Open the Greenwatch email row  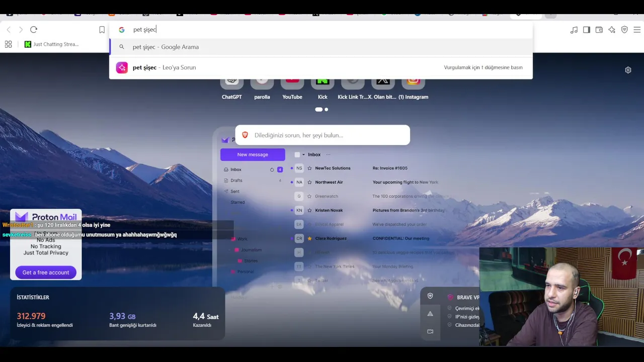point(370,196)
